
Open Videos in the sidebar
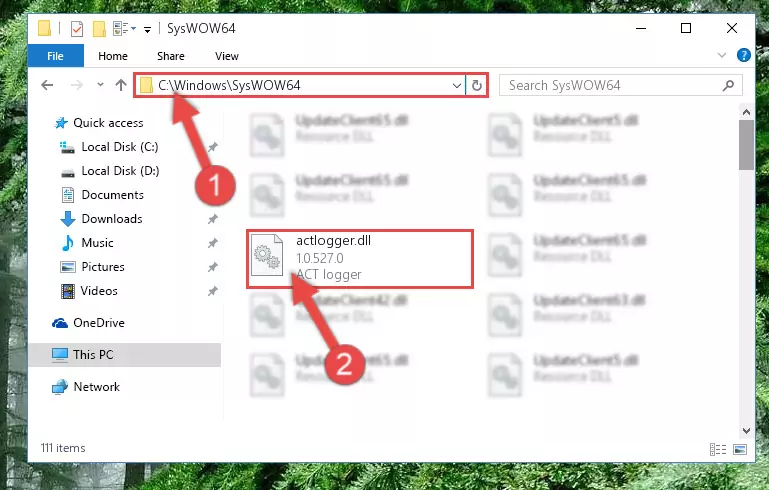[99, 291]
